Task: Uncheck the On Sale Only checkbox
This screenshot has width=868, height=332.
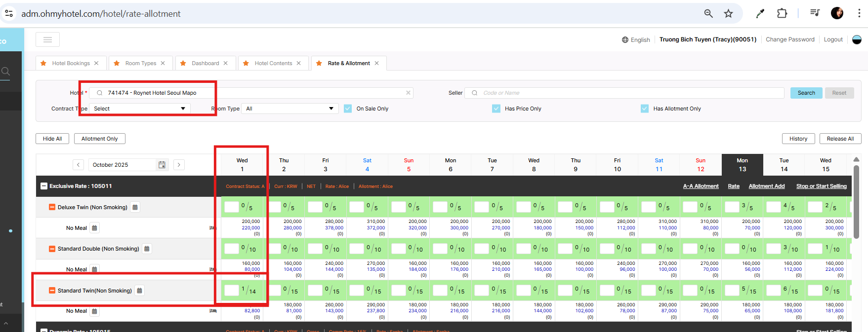Action: [x=348, y=109]
